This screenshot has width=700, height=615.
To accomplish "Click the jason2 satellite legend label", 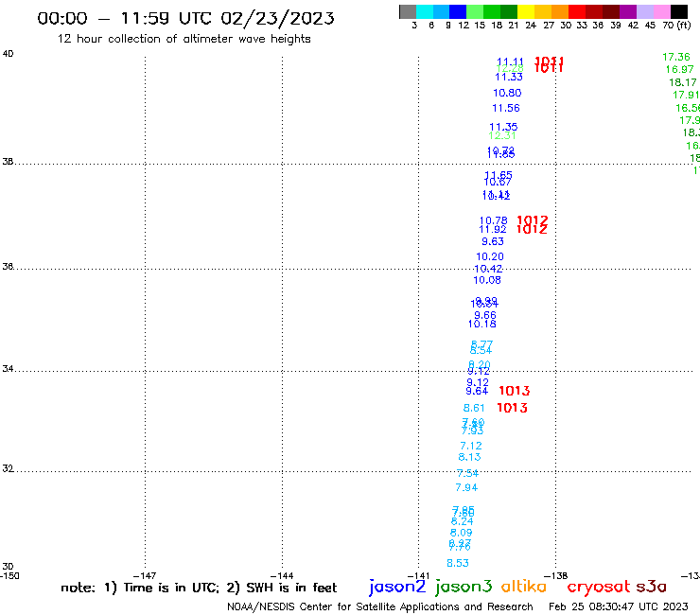I will (397, 587).
